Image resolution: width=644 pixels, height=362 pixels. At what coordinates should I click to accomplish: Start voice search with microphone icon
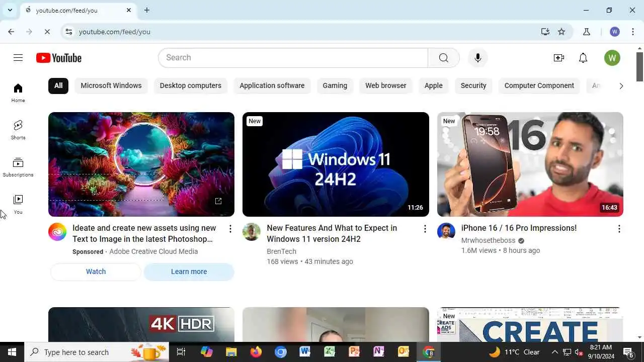click(x=477, y=58)
